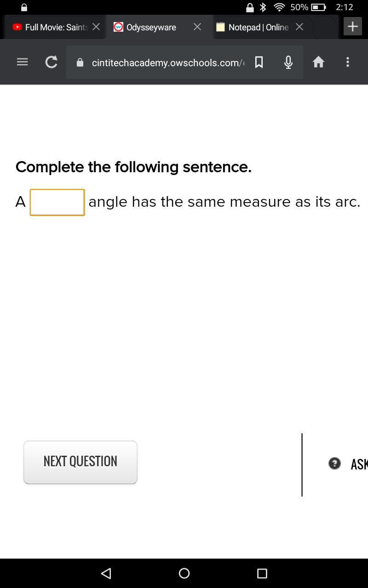
Task: Focus the blank answer input box
Action: click(x=57, y=202)
